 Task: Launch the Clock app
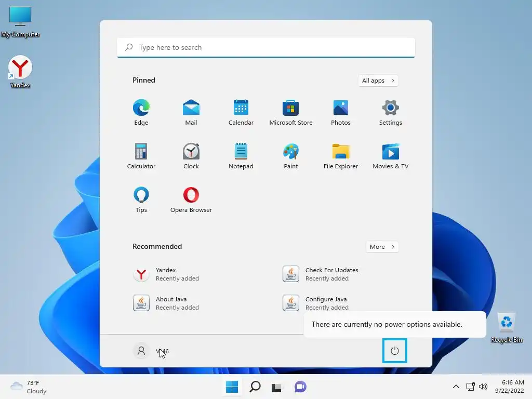pyautogui.click(x=191, y=156)
